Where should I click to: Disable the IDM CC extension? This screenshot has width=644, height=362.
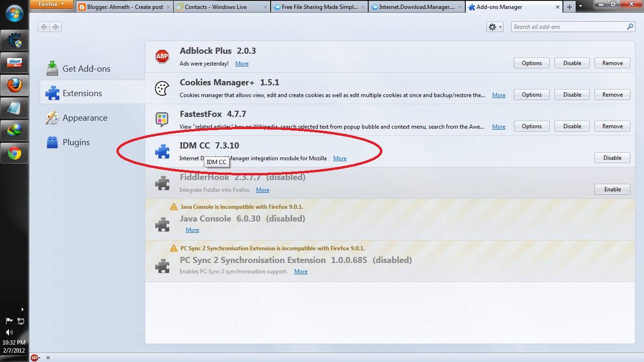tap(612, 158)
